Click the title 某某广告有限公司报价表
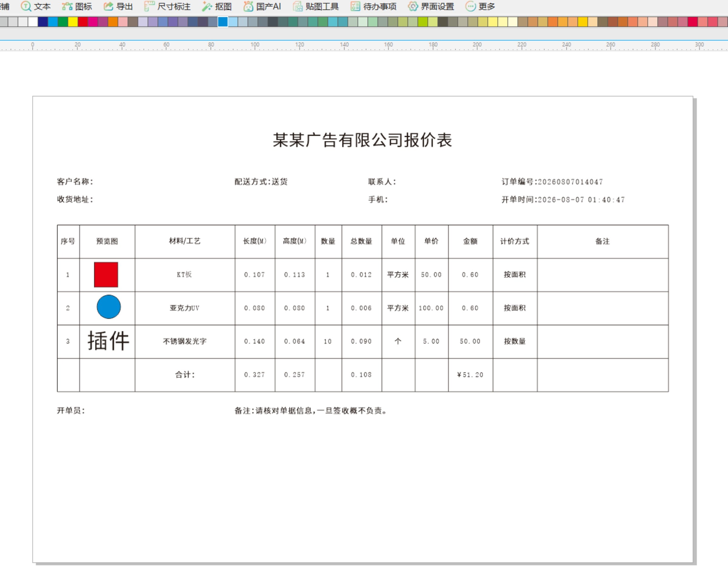 (x=362, y=140)
